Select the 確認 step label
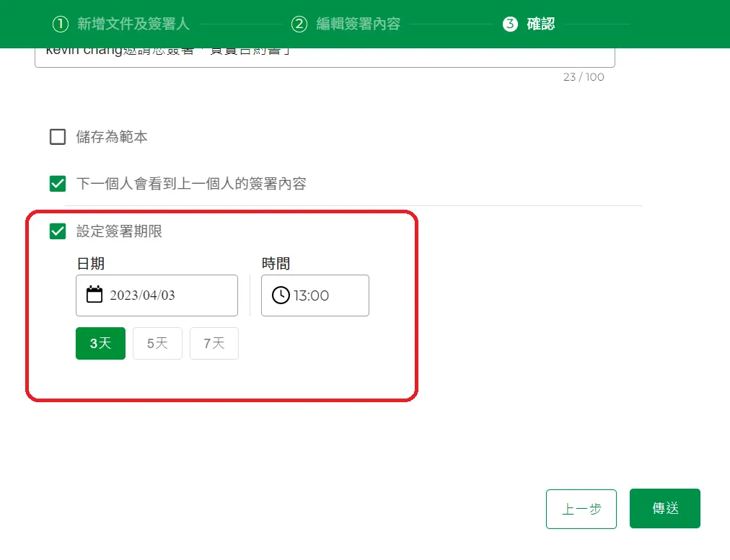The width and height of the screenshot is (730, 560). pyautogui.click(x=540, y=24)
